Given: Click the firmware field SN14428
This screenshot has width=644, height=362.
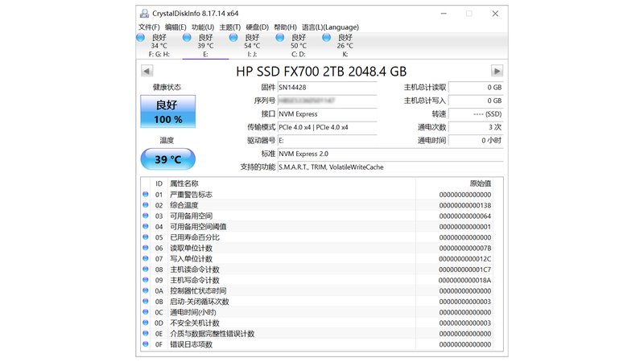Looking at the screenshot, I should pyautogui.click(x=328, y=88).
